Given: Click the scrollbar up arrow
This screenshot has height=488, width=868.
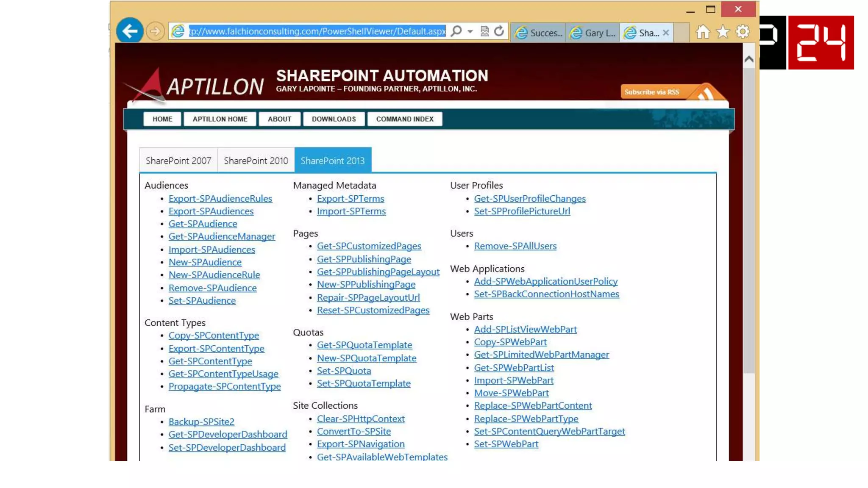Looking at the screenshot, I should point(748,59).
